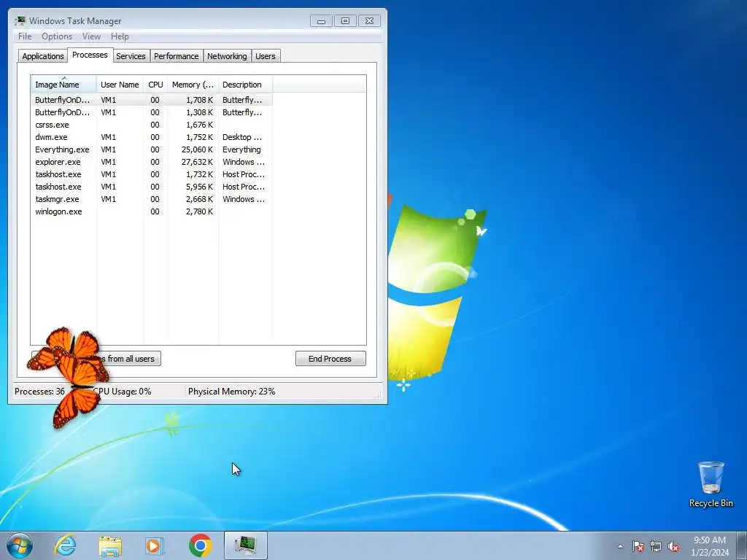Click the network status tray icon

(656, 546)
